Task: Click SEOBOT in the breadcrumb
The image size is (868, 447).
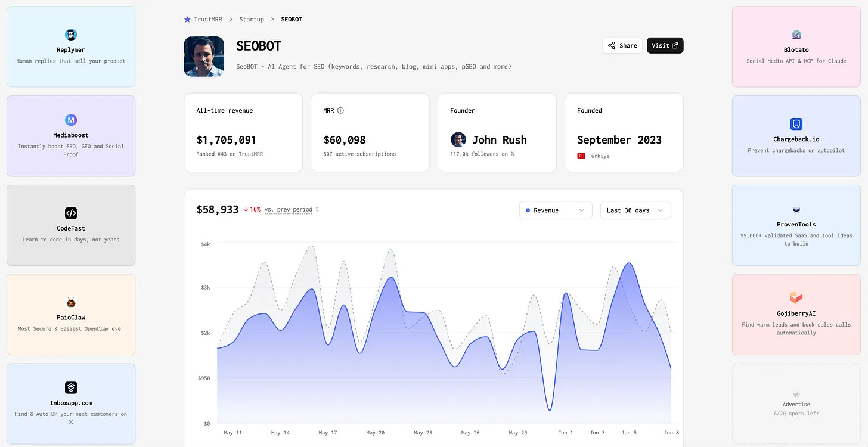Action: click(x=292, y=20)
